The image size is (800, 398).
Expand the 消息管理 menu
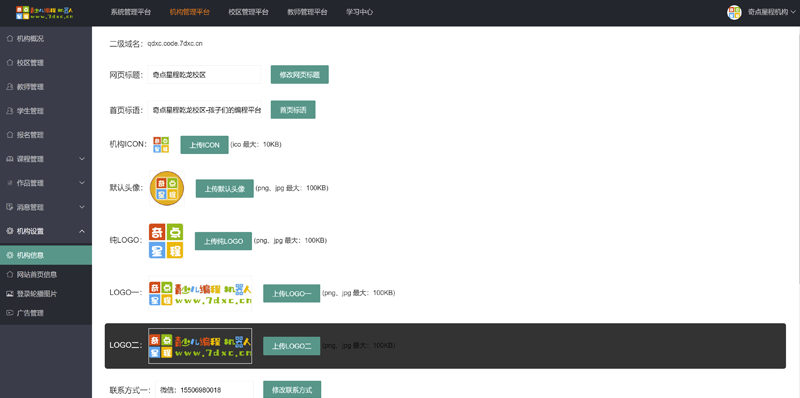[x=46, y=207]
